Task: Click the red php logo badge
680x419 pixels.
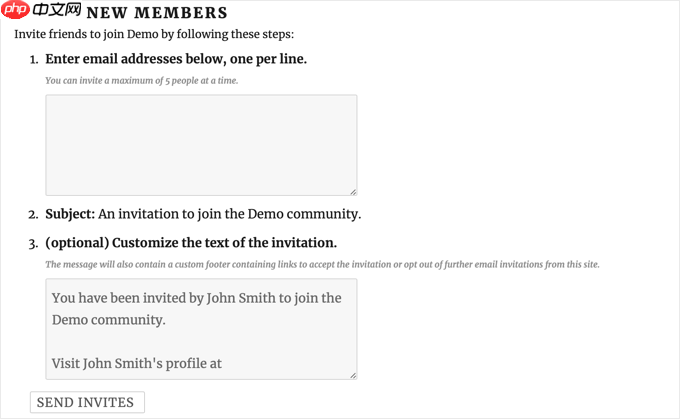Action: [15, 9]
